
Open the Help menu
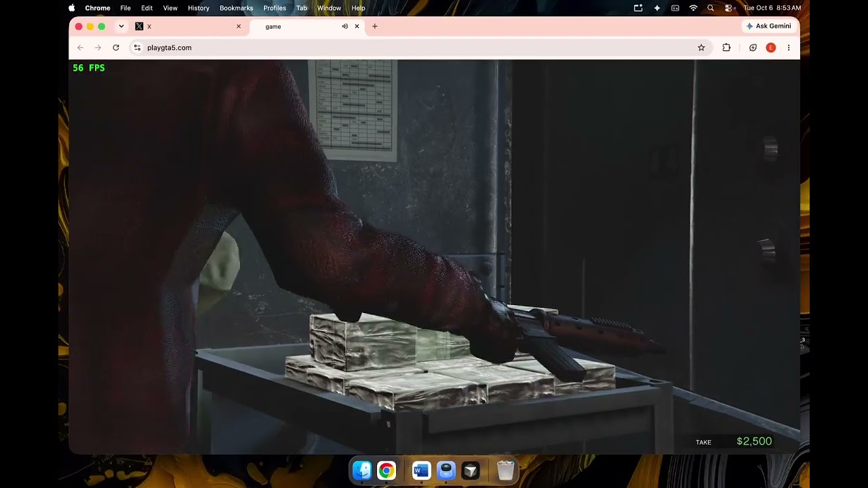[359, 8]
